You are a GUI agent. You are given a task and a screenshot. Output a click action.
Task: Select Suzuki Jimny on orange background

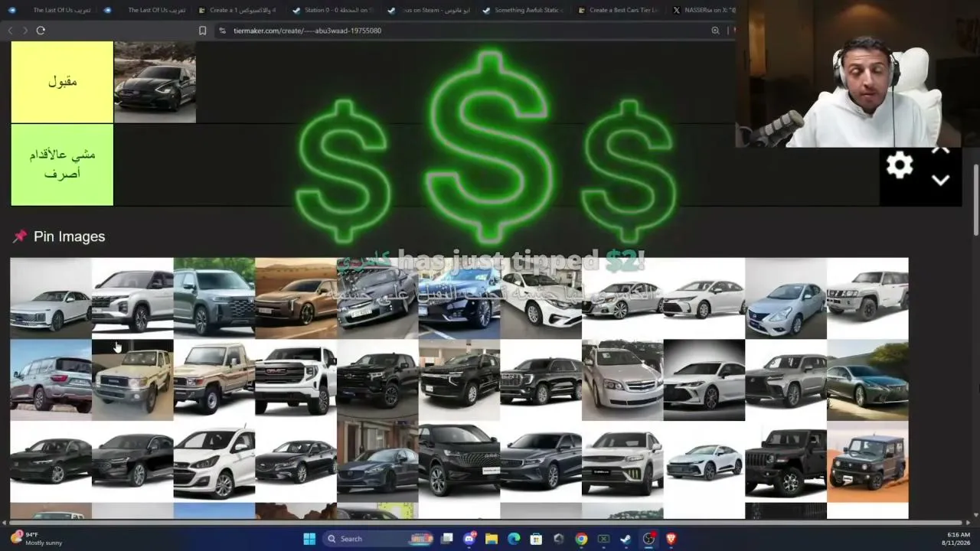(867, 461)
